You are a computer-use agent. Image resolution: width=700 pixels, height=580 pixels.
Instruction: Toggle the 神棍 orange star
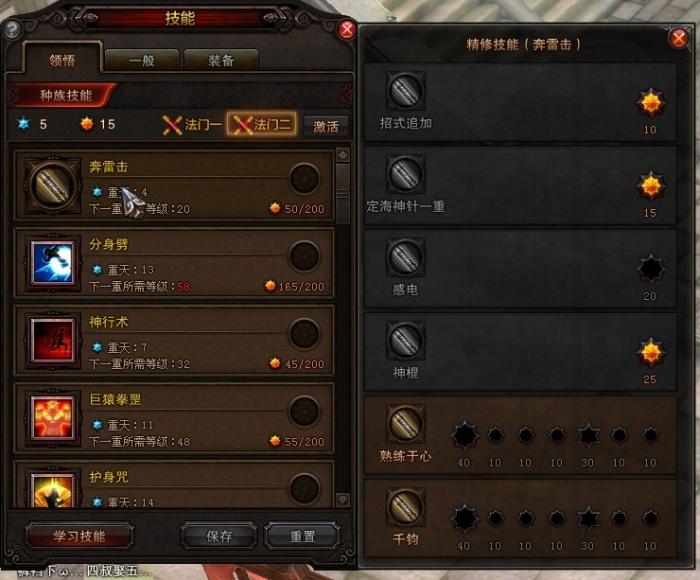(x=650, y=352)
